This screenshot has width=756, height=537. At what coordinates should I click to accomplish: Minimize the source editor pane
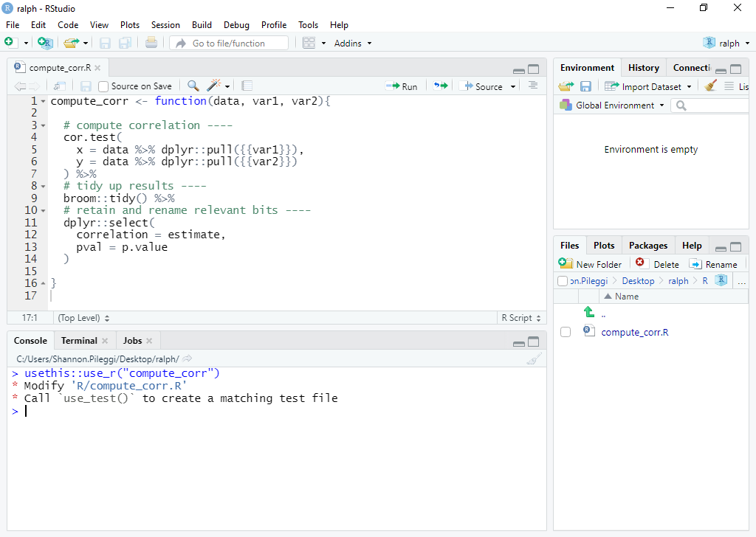(x=519, y=70)
